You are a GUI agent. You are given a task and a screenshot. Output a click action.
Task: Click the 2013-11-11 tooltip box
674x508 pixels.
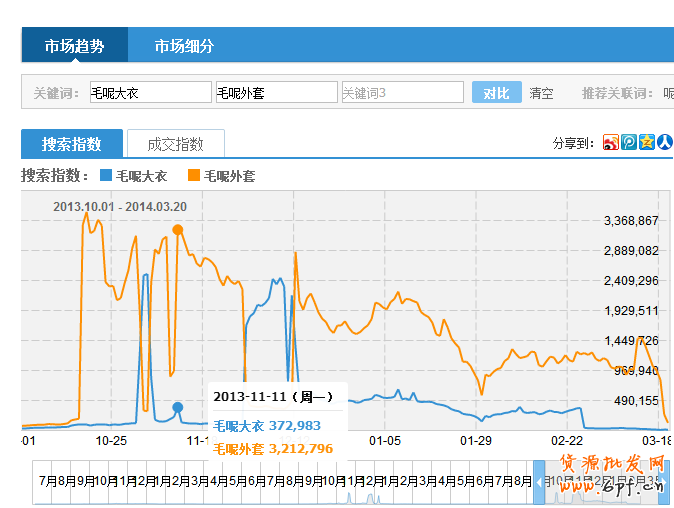click(x=274, y=421)
